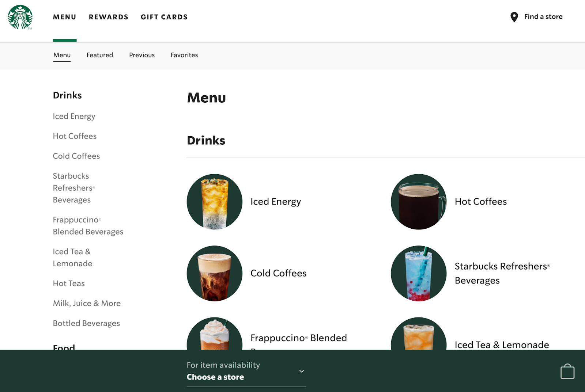Click the Iced Tea & Lemonade thumbnail
585x392 pixels.
coord(419,334)
